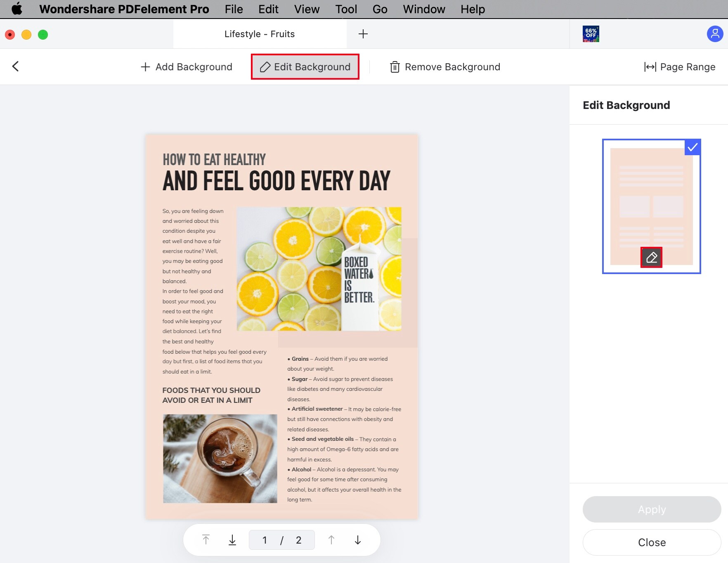Image resolution: width=728 pixels, height=563 pixels.
Task: Click the Apply button
Action: click(652, 509)
